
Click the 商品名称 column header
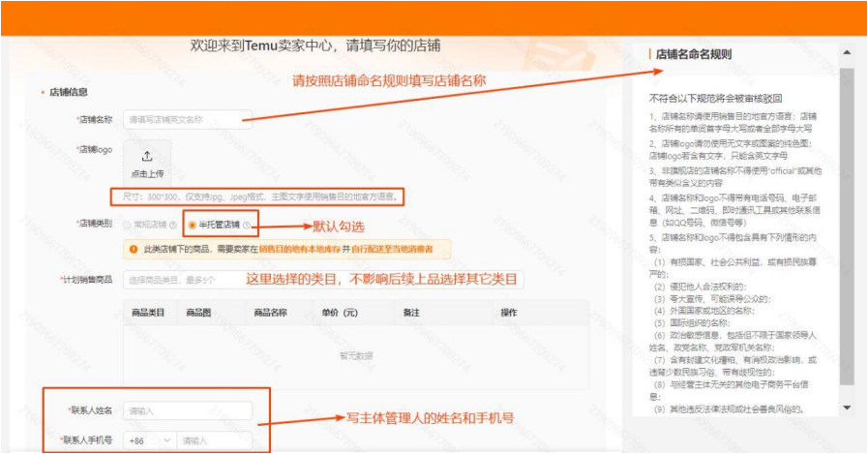270,313
